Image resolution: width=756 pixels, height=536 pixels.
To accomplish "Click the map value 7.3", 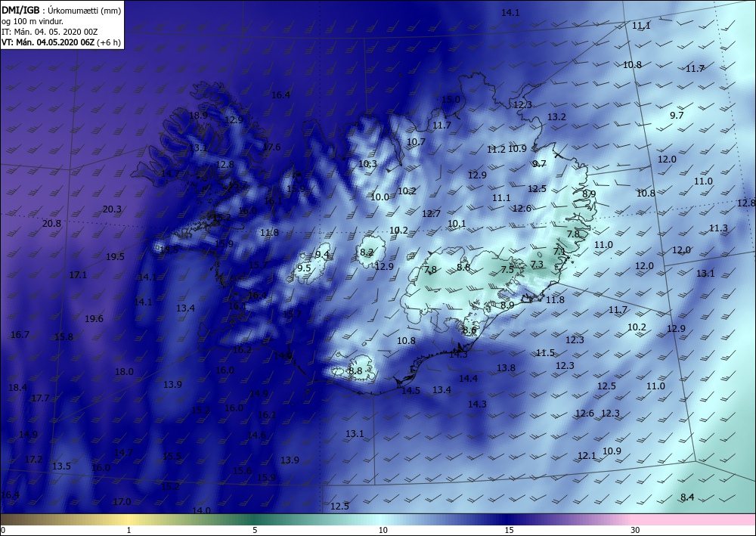I will pos(537,264).
